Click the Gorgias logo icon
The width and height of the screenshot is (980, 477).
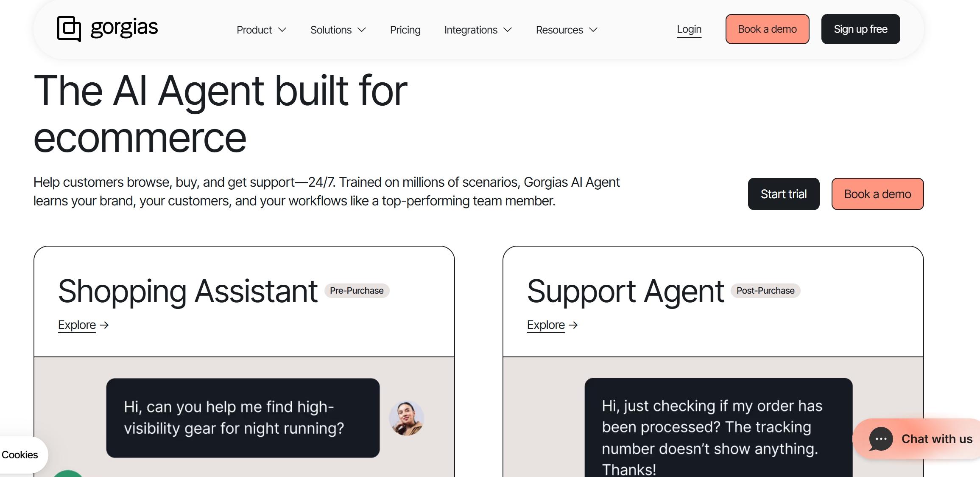point(69,29)
